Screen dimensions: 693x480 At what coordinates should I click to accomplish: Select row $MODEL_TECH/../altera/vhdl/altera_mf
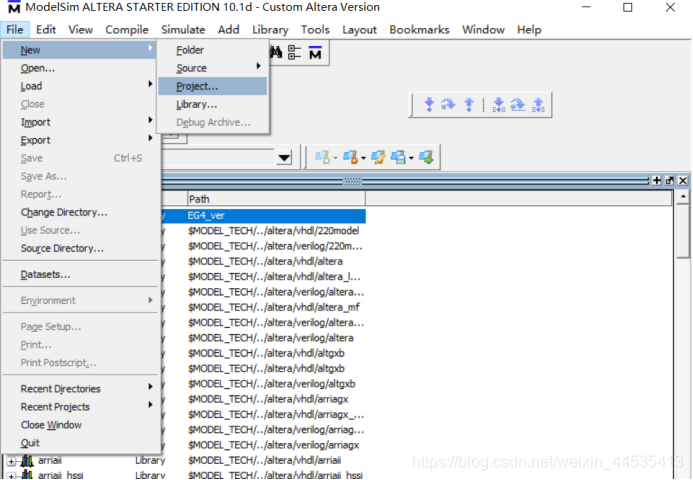coord(274,307)
